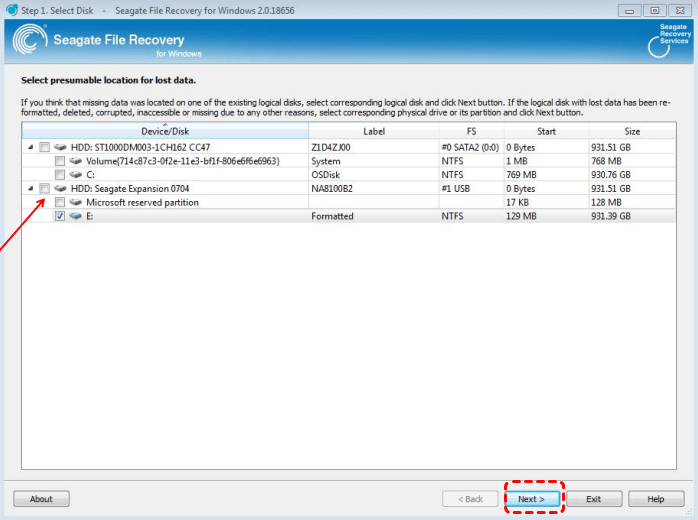Screen dimensions: 698x520
Task: Click the Microsoft reserved partition icon
Action: click(x=76, y=202)
